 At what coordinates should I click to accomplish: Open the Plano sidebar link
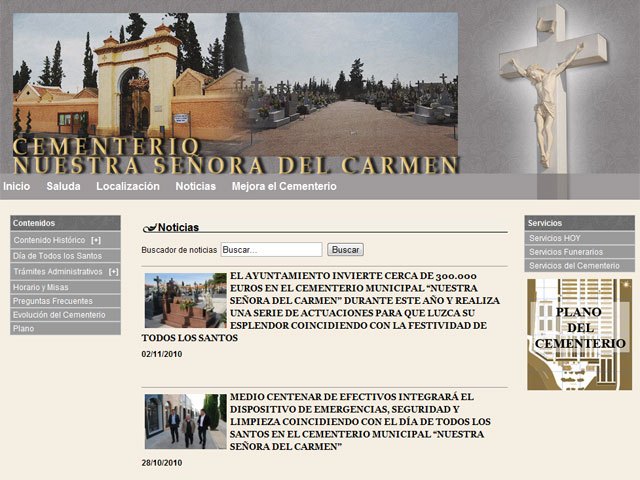click(x=24, y=328)
